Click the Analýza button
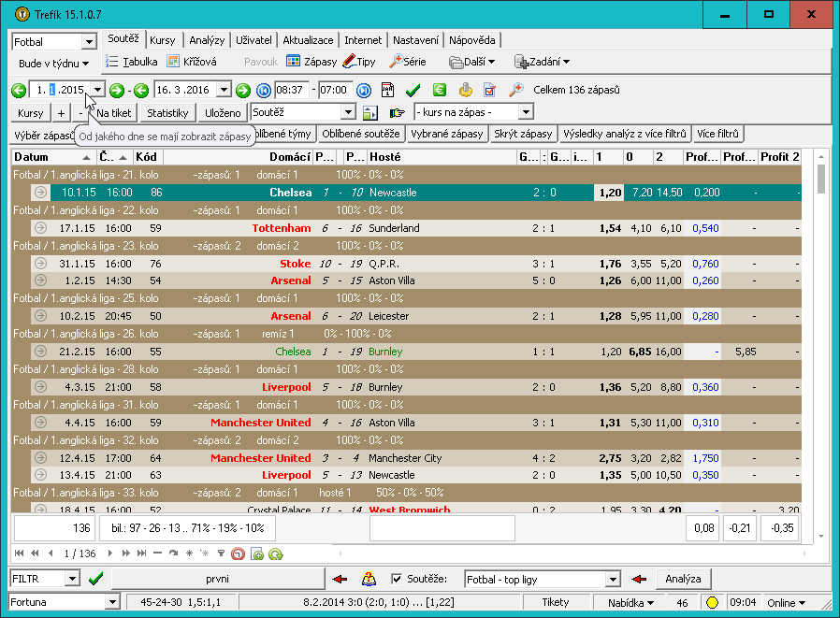Screen dimensions: 840x618 683,579
